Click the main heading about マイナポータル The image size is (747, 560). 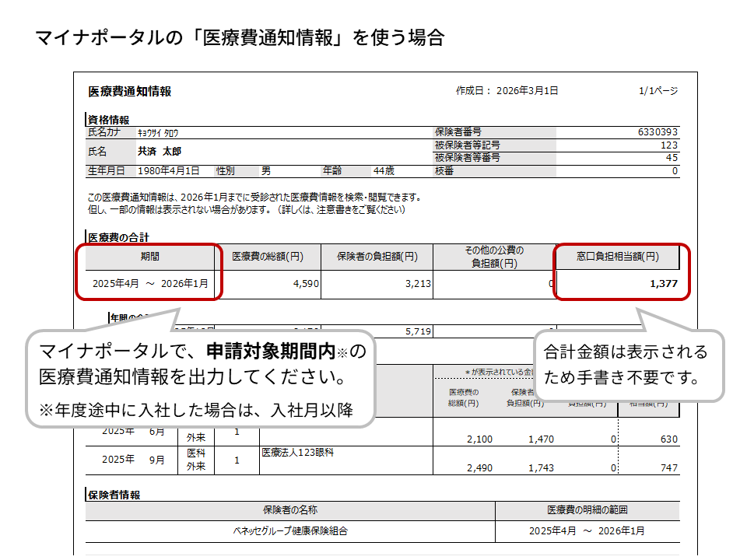click(240, 37)
